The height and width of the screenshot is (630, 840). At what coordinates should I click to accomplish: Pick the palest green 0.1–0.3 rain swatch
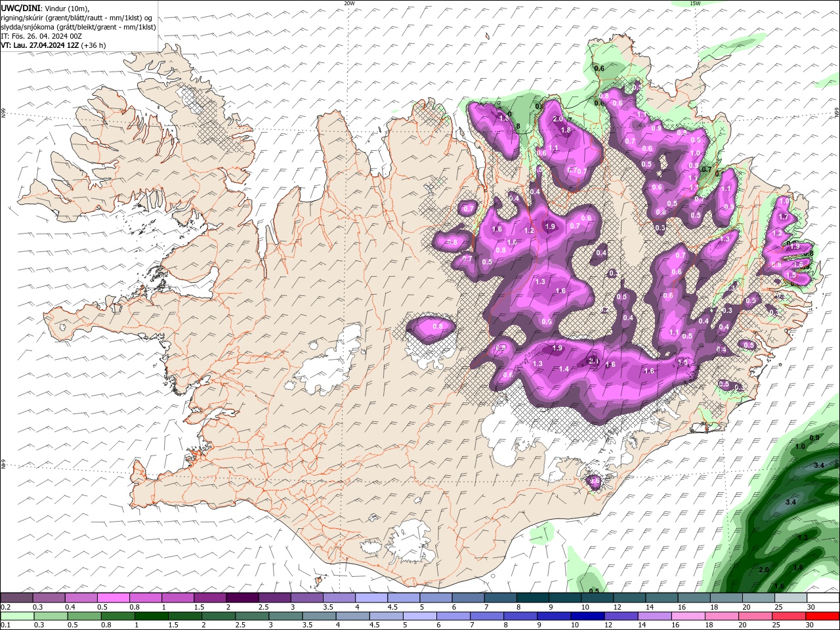[x=17, y=616]
